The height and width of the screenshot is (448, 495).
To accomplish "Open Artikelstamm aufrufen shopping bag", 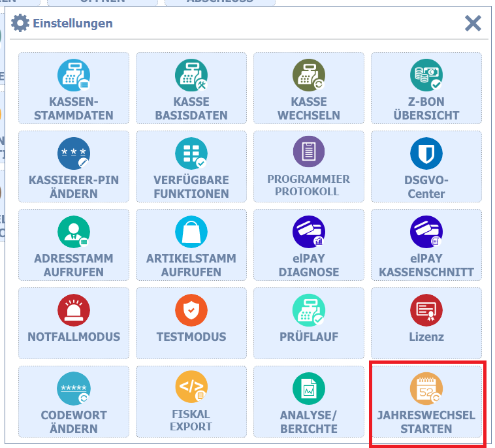I will pos(191,232).
